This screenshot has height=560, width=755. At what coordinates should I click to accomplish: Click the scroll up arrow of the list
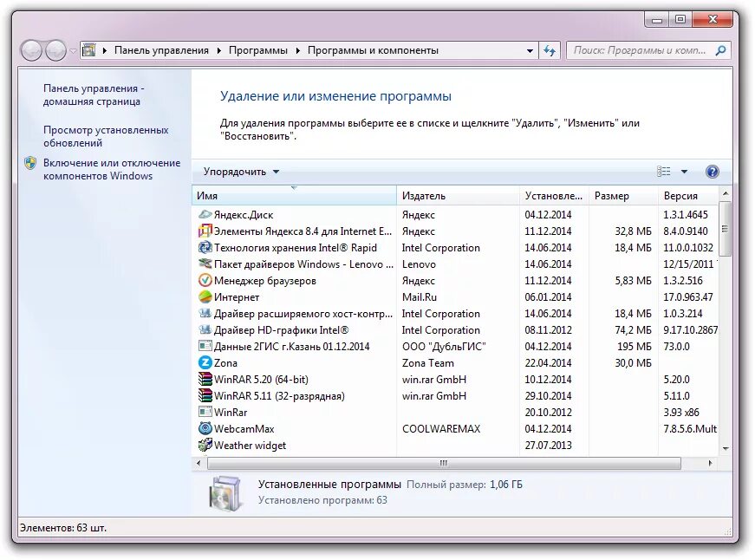726,193
